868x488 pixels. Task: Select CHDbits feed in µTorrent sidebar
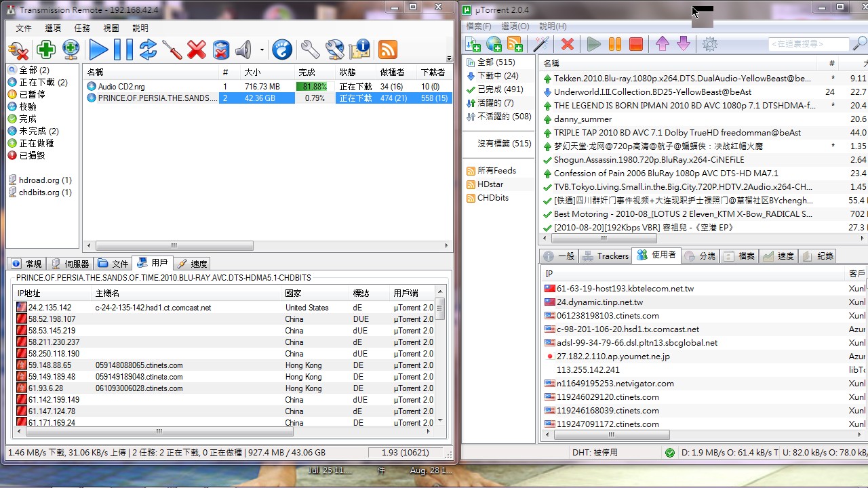click(488, 197)
